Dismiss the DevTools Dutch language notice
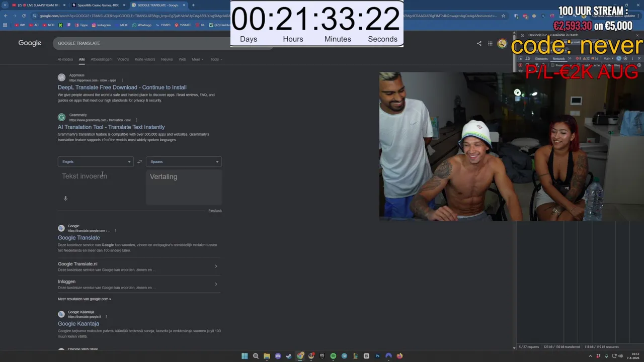Screen dimensions: 644x362 637,35
